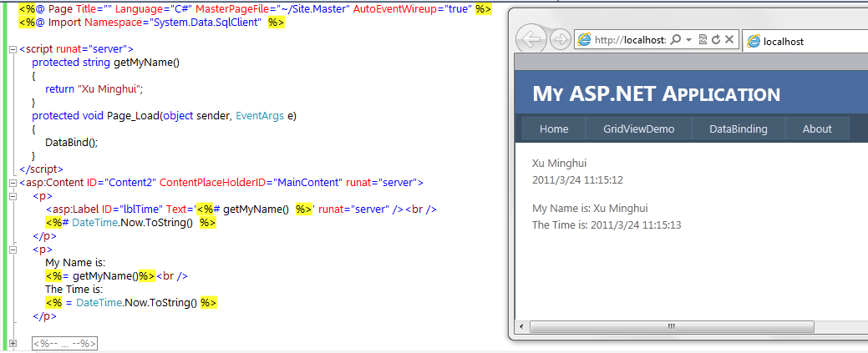This screenshot has width=868, height=353.
Task: Click EventArgs in the Page_Load signature
Action: (x=260, y=116)
